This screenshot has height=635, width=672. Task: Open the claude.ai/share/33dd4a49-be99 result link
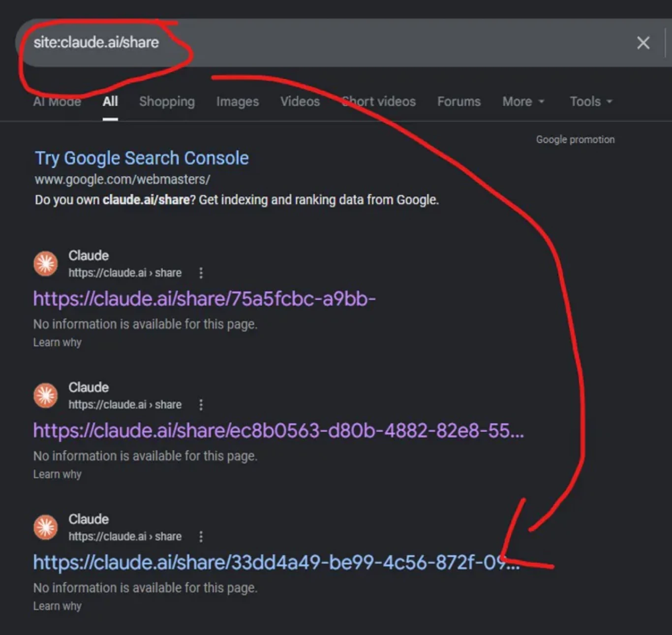click(276, 562)
